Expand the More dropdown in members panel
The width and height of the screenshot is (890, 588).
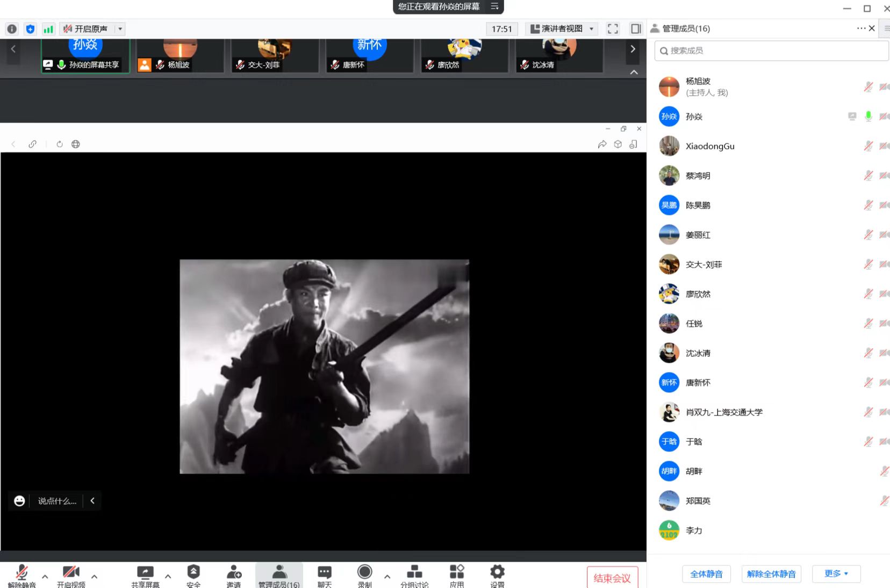[x=836, y=573]
